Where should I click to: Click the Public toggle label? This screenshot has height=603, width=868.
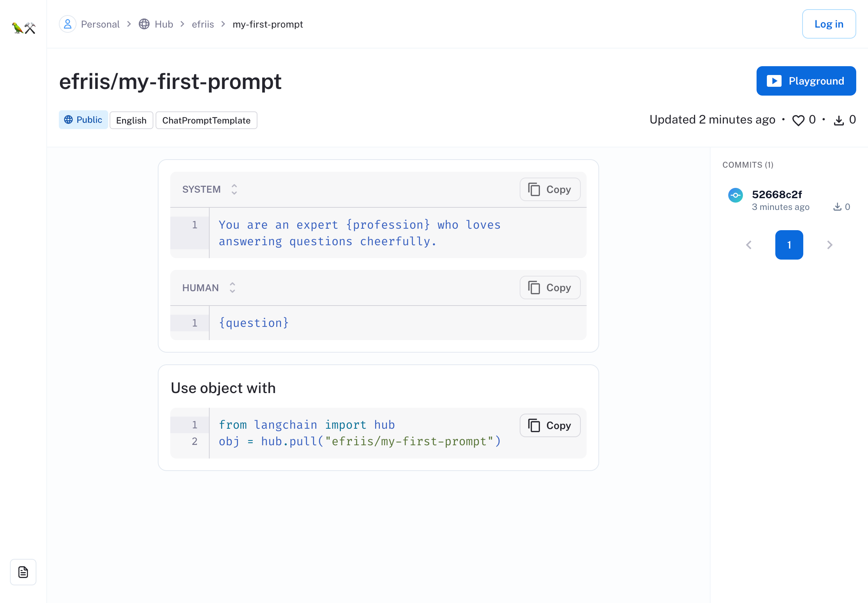(82, 120)
